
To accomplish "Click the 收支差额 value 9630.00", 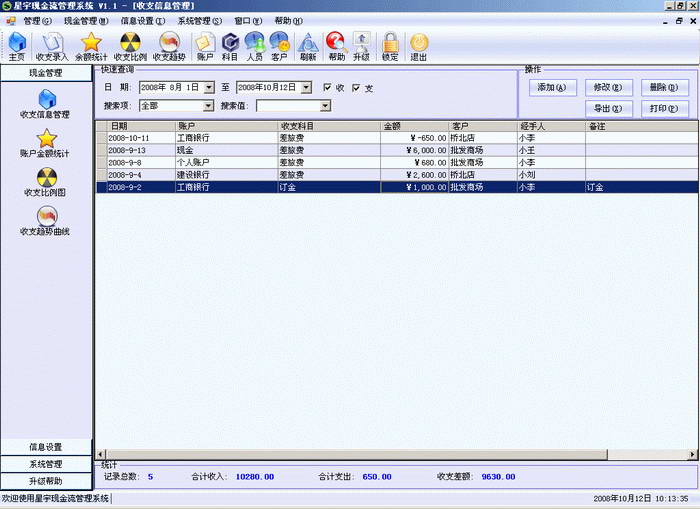I will point(498,477).
